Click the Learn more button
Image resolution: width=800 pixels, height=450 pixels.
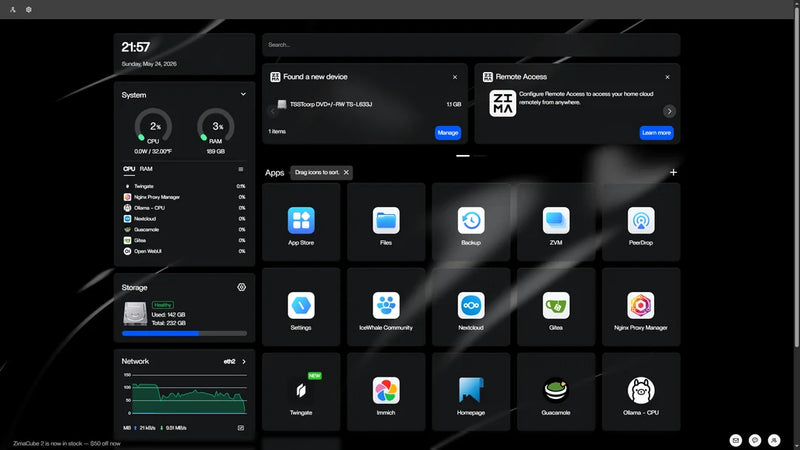click(x=656, y=133)
